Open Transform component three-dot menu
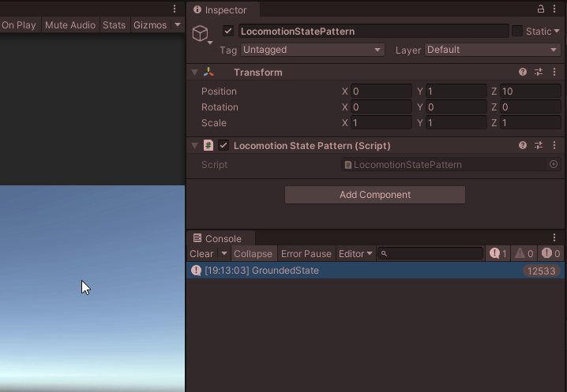This screenshot has height=392, width=567. [554, 72]
